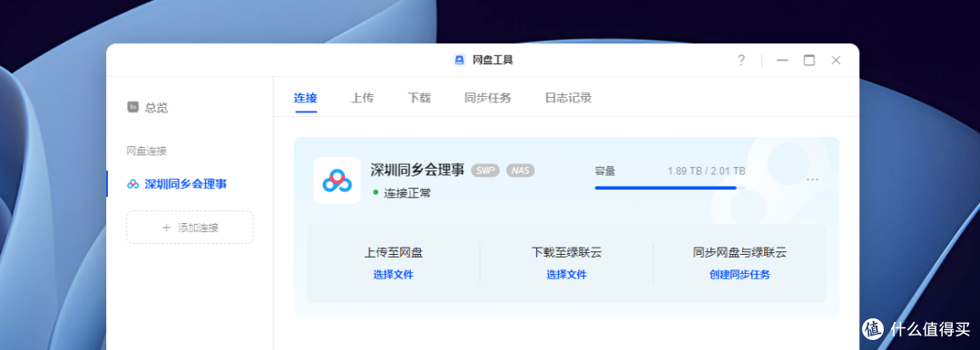Click the 添加连接 button
Screen dimensions: 980x350
tap(190, 228)
